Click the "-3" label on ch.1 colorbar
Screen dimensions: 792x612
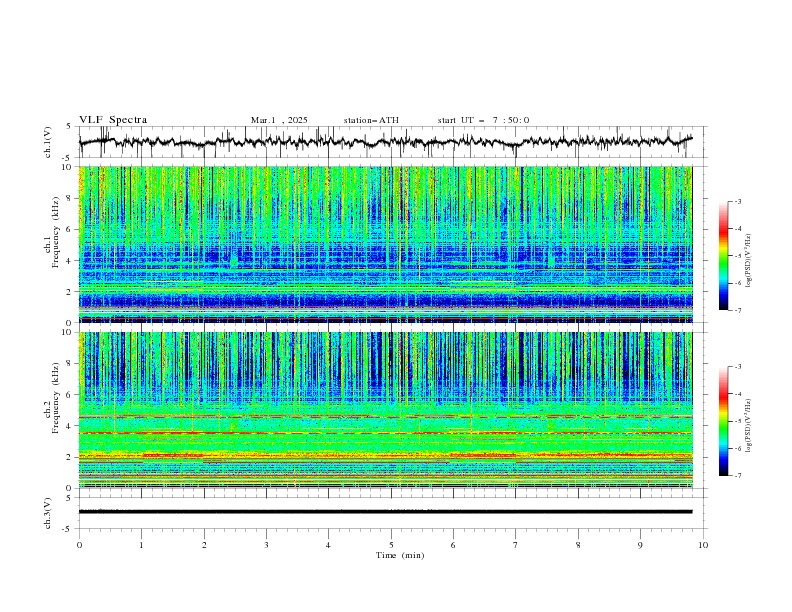tap(738, 201)
